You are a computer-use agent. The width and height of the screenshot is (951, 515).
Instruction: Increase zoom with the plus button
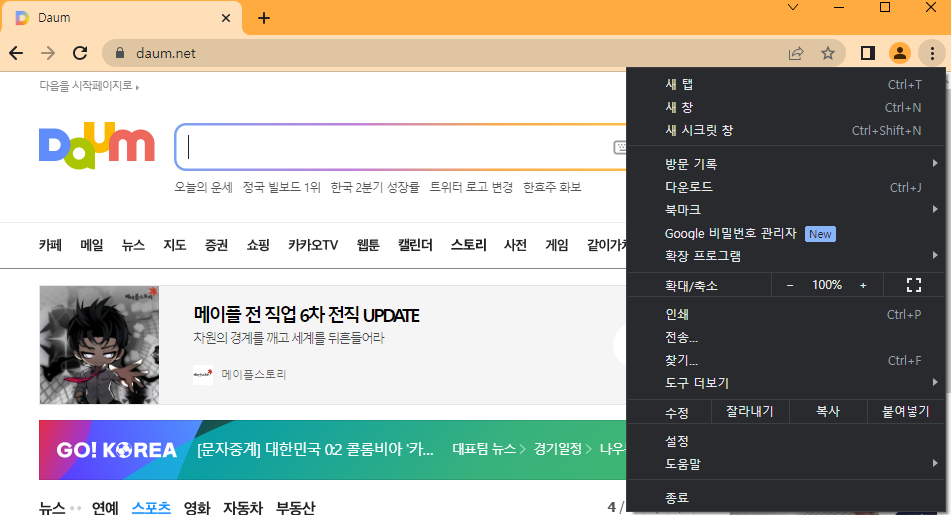pos(863,285)
